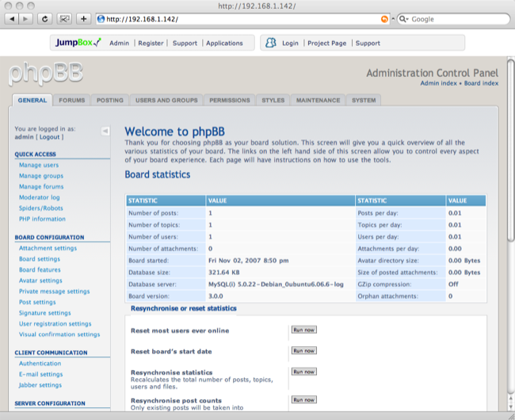Open the Maintenance tab
The height and width of the screenshot is (420, 515).
point(318,100)
